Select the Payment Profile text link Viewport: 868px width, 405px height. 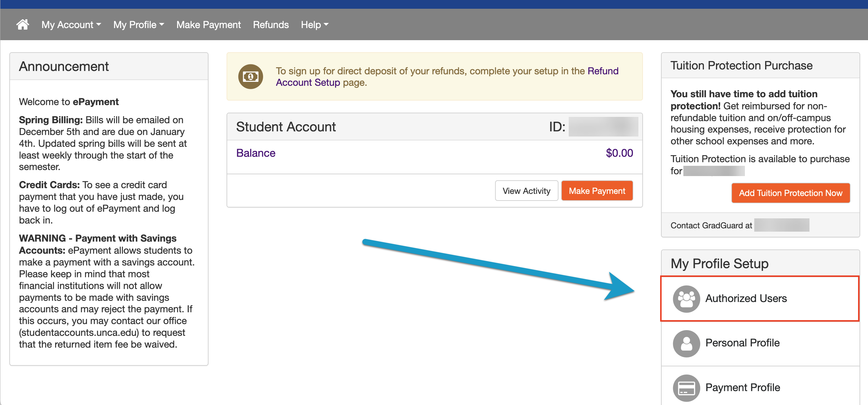click(742, 387)
